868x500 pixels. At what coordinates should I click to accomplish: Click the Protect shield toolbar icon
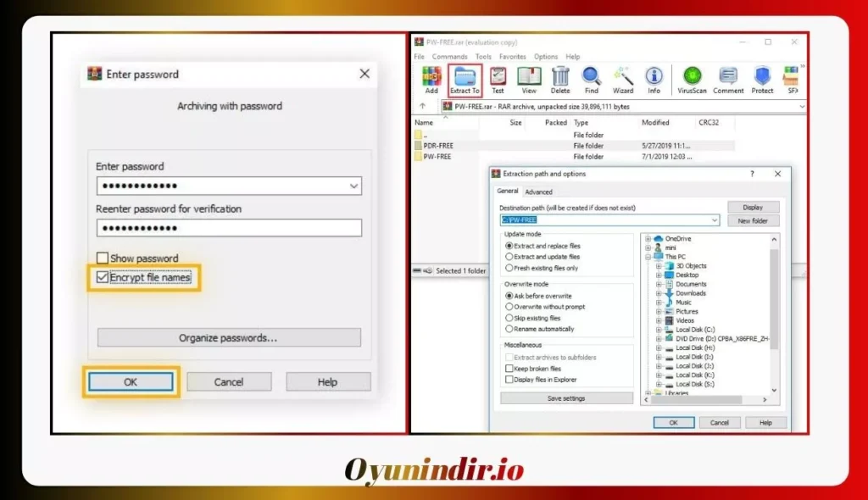(762, 79)
